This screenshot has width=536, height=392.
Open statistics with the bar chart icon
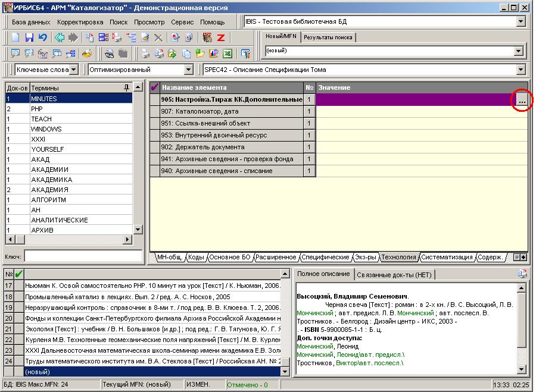(214, 54)
